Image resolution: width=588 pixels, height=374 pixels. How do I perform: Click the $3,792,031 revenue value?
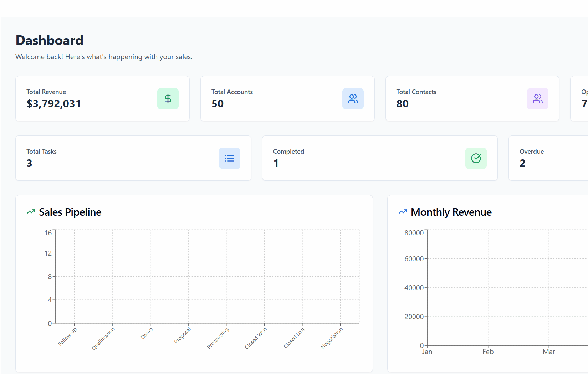pyautogui.click(x=54, y=104)
